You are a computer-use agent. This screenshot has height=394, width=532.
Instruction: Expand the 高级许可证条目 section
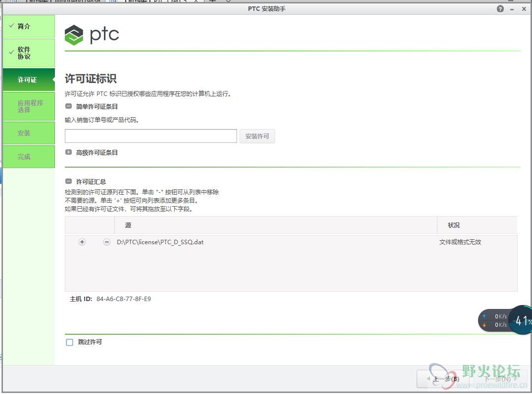(68, 152)
